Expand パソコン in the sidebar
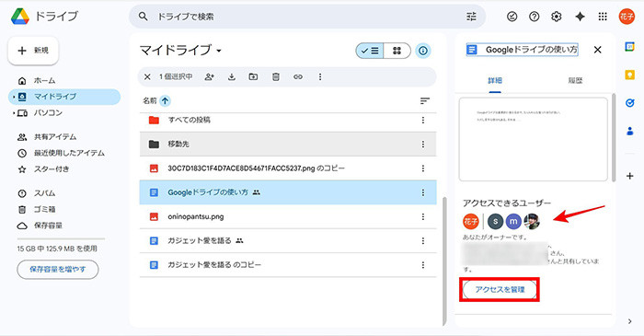This screenshot has width=644, height=336. pyautogui.click(x=14, y=113)
